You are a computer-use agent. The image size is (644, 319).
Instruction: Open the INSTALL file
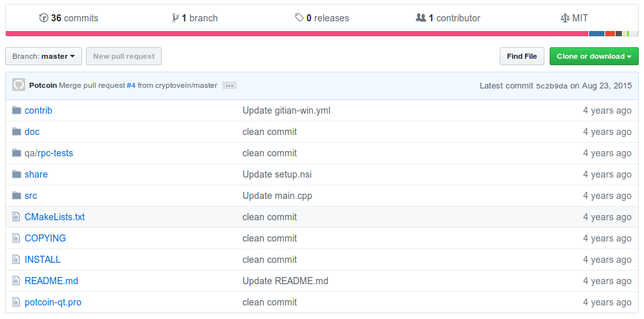pyautogui.click(x=43, y=260)
